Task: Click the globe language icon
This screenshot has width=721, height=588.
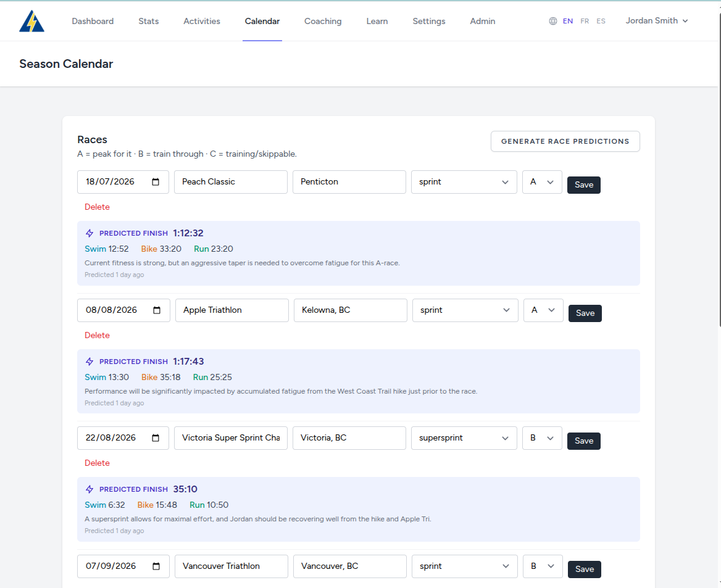Action: tap(552, 21)
